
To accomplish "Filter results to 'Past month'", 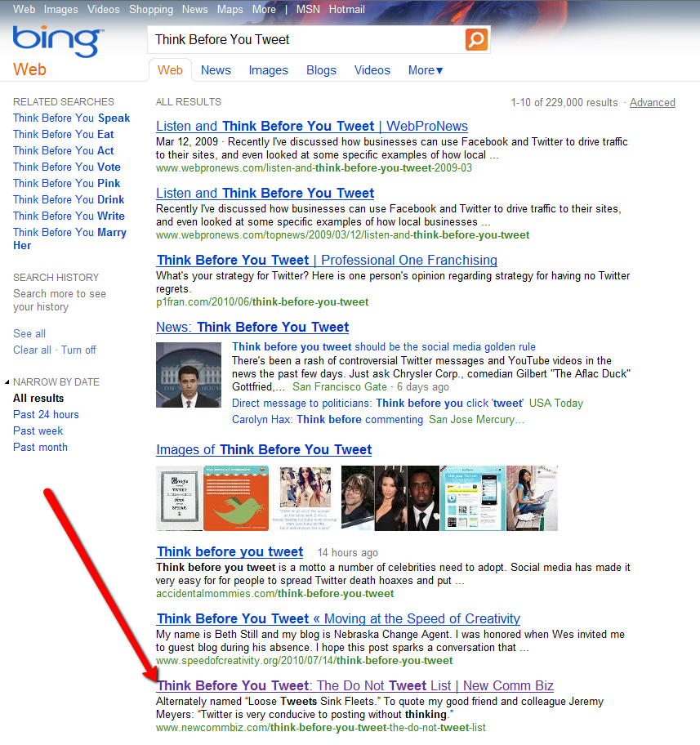I will point(40,447).
